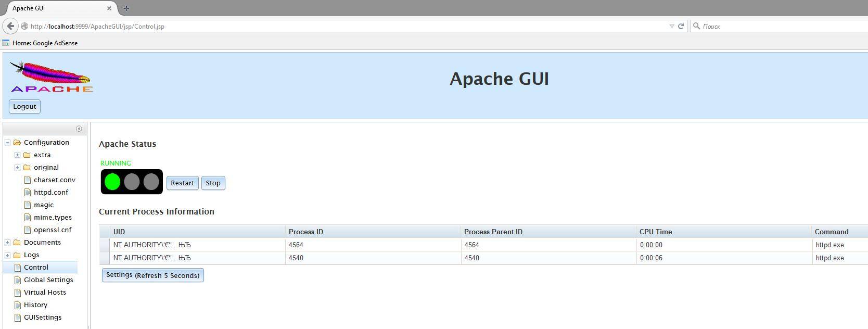Open Settings (Refresh 5 Seconds) button

point(152,275)
